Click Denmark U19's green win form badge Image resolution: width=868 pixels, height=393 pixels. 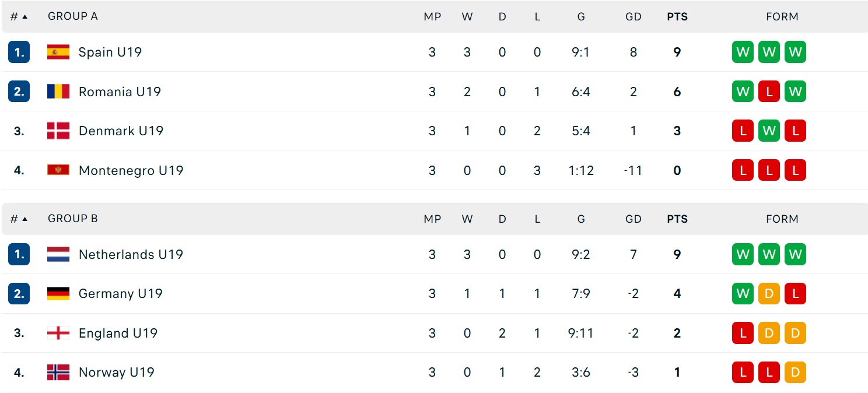[x=769, y=131]
